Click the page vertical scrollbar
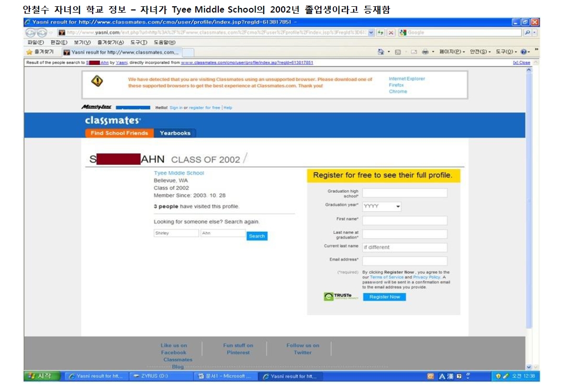 tap(529, 219)
